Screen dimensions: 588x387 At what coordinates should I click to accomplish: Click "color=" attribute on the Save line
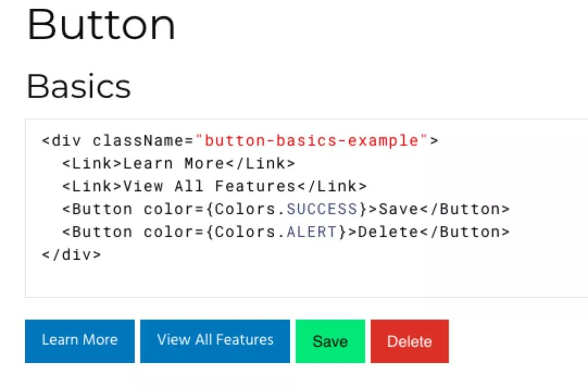click(x=174, y=209)
